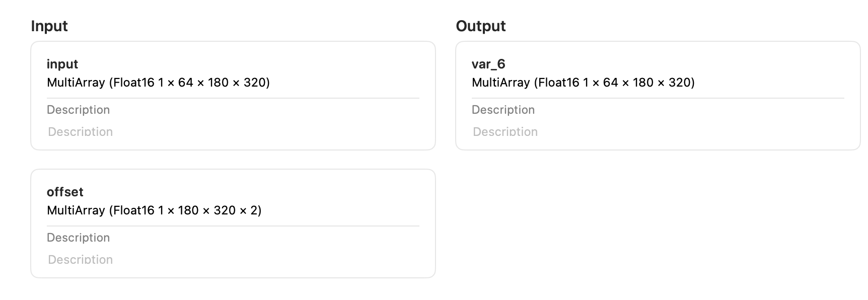The height and width of the screenshot is (300, 868).
Task: Click the divider line in the input card
Action: click(233, 98)
